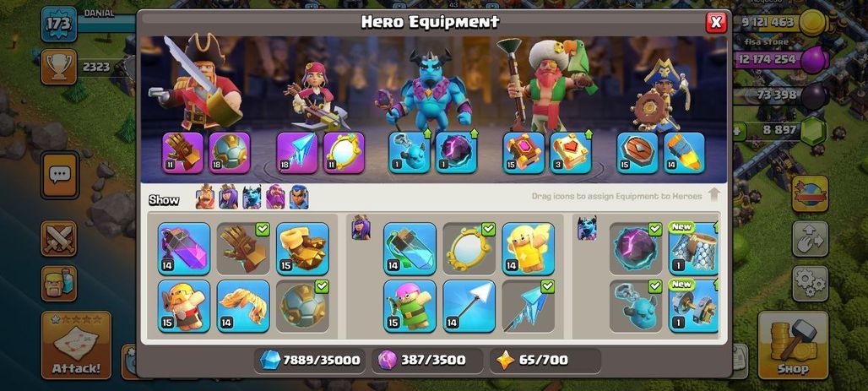Toggle Grand Warden filter in Show row

pyautogui.click(x=275, y=197)
